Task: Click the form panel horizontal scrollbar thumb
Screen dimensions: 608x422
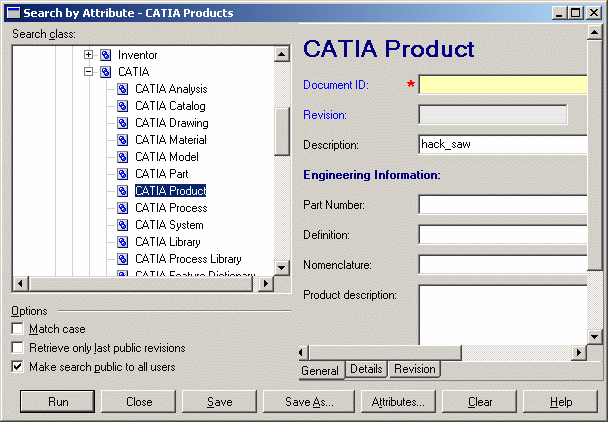Action: (385, 352)
